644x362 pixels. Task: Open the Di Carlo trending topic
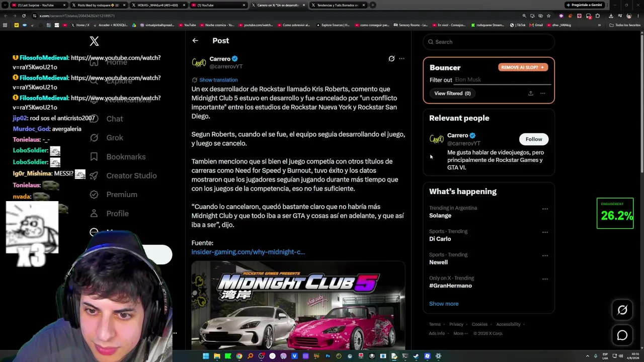[x=440, y=239]
